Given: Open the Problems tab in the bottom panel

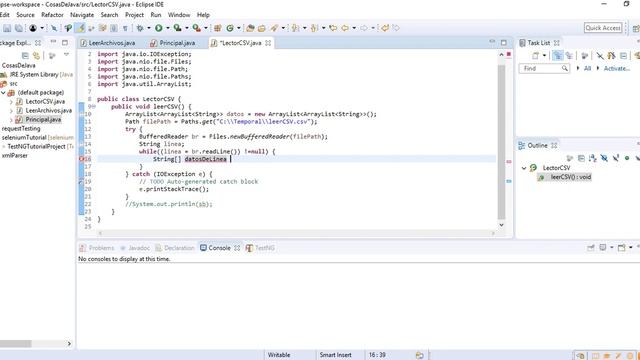Looking at the screenshot, I should point(97,248).
